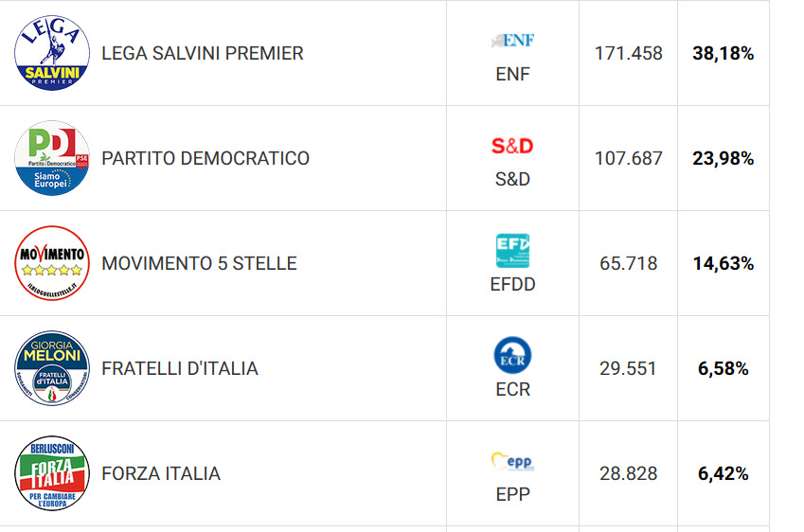Click the 6,42% percentage value
804x532 pixels.
(723, 473)
